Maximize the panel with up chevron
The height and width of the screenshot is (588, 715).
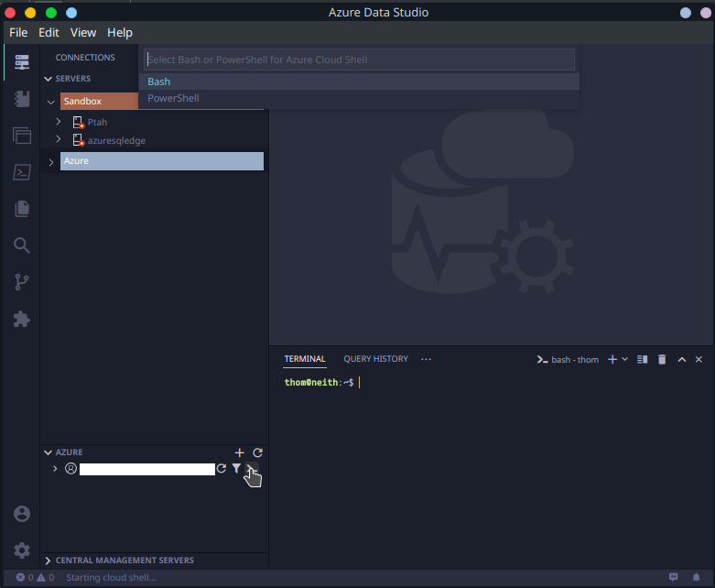(682, 359)
